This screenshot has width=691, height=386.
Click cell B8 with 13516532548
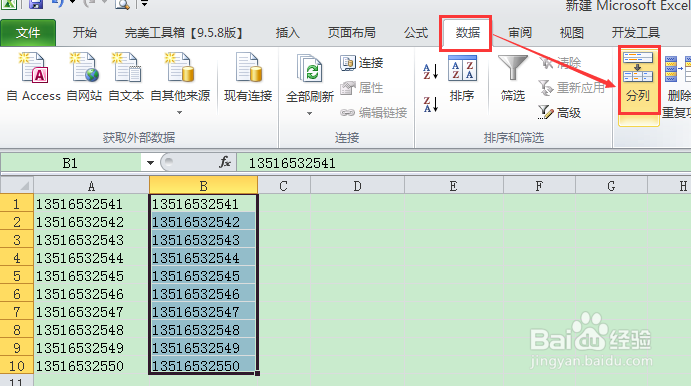(203, 330)
